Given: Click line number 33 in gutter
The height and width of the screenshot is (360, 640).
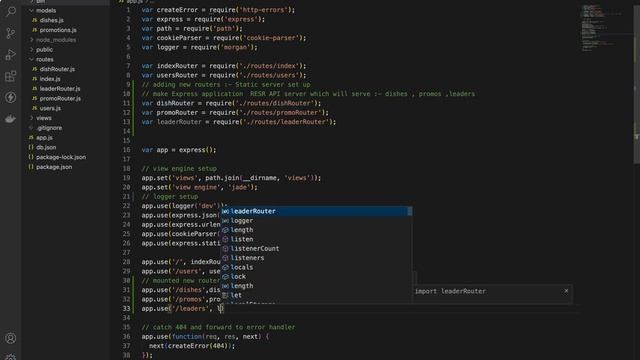Looking at the screenshot, I should click(127, 309).
